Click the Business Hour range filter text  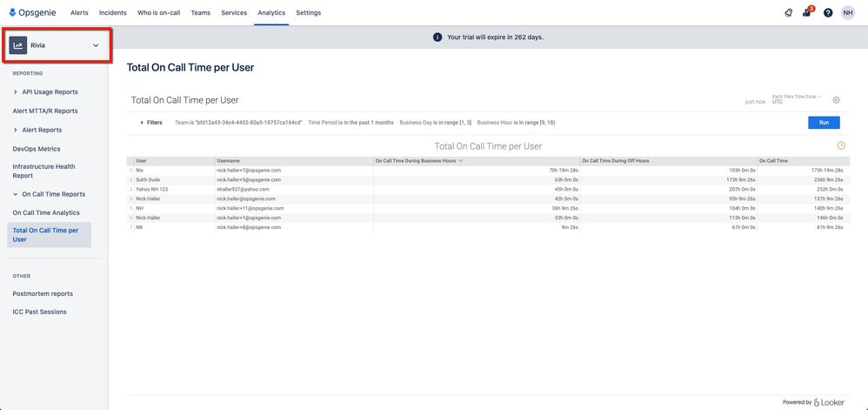pos(516,123)
